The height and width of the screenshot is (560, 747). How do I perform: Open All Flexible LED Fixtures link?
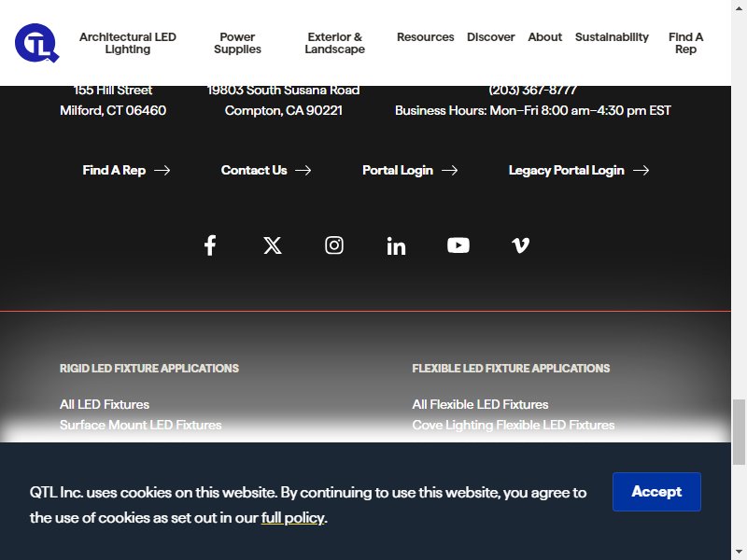pyautogui.click(x=480, y=404)
